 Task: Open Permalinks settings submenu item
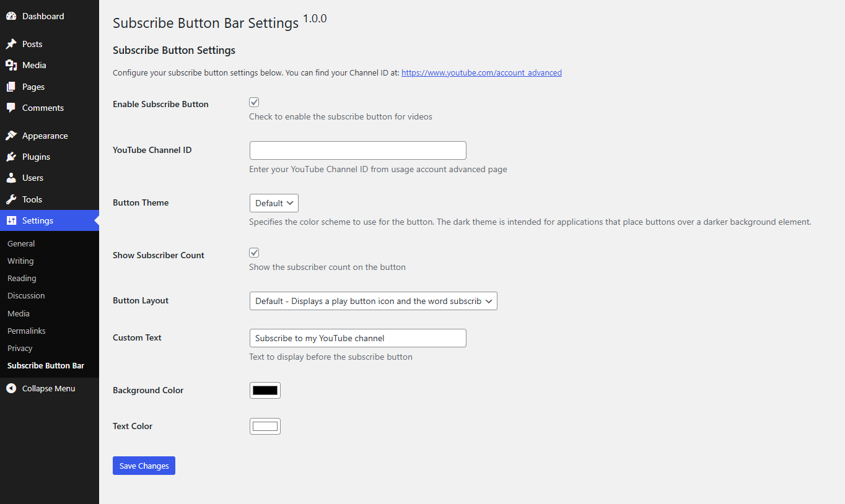tap(27, 331)
